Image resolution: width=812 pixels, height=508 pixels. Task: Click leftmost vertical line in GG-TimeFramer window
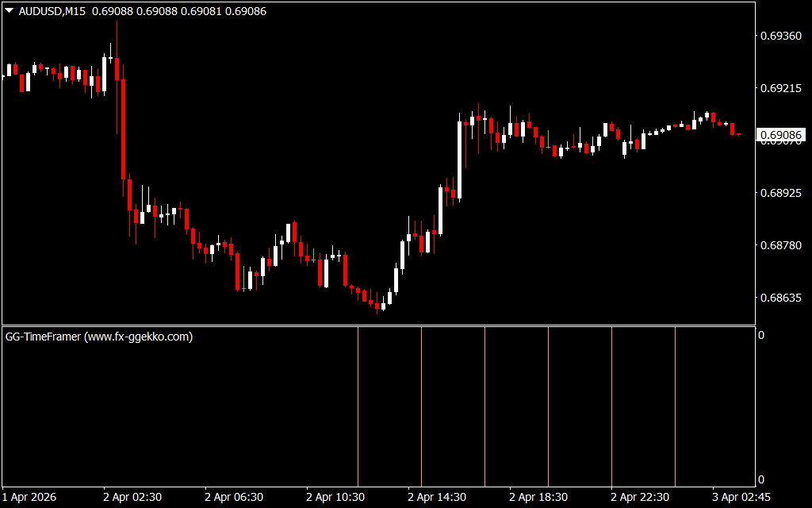click(358, 405)
